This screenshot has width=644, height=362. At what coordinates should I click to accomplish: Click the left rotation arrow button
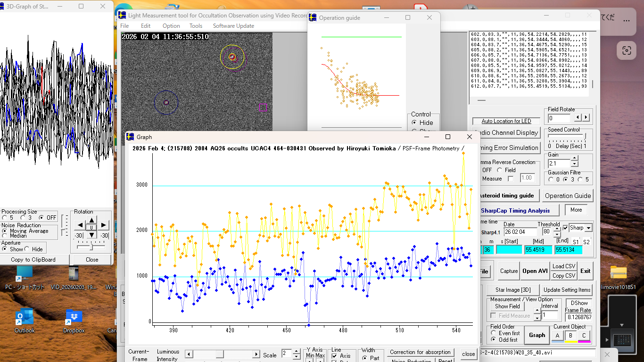point(80,225)
